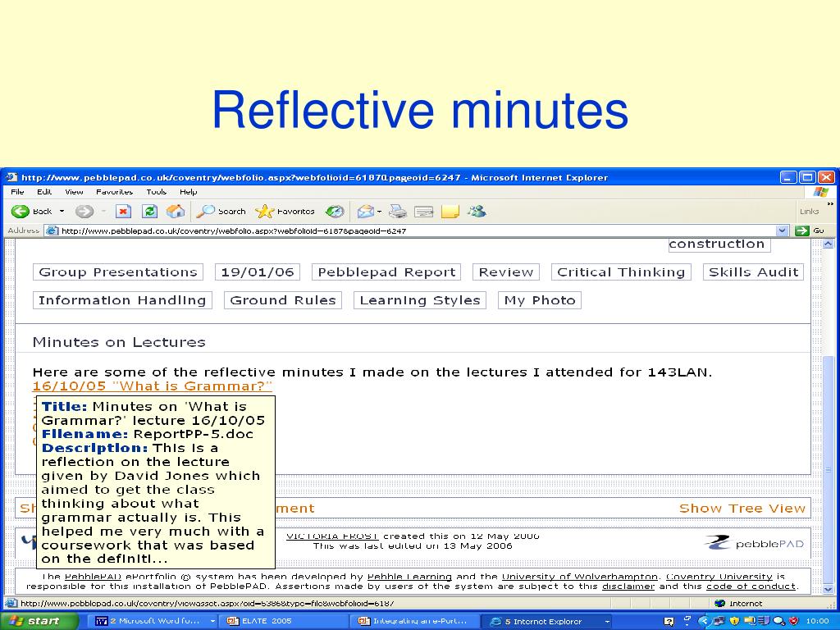Go to the Critical Thinking tab
The height and width of the screenshot is (630, 840).
[x=621, y=272]
